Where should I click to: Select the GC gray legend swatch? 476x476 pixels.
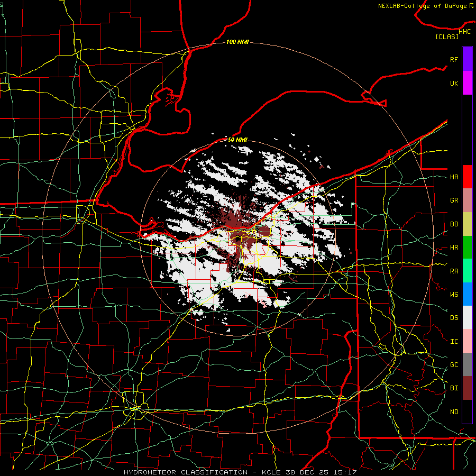tap(467, 364)
